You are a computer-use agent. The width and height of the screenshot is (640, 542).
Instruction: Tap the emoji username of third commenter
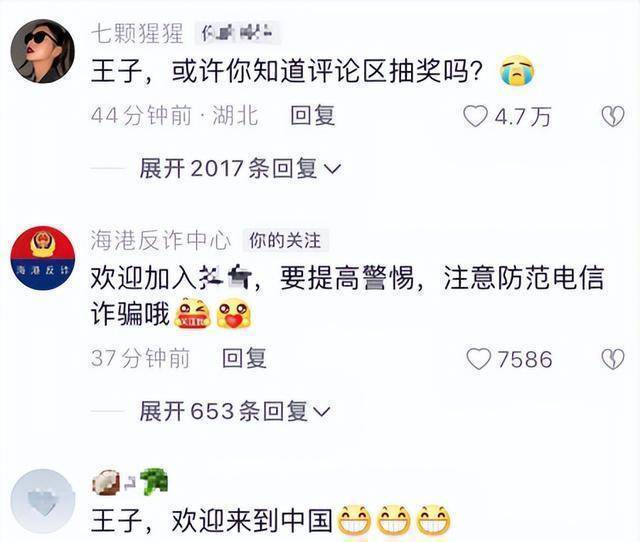[130, 481]
